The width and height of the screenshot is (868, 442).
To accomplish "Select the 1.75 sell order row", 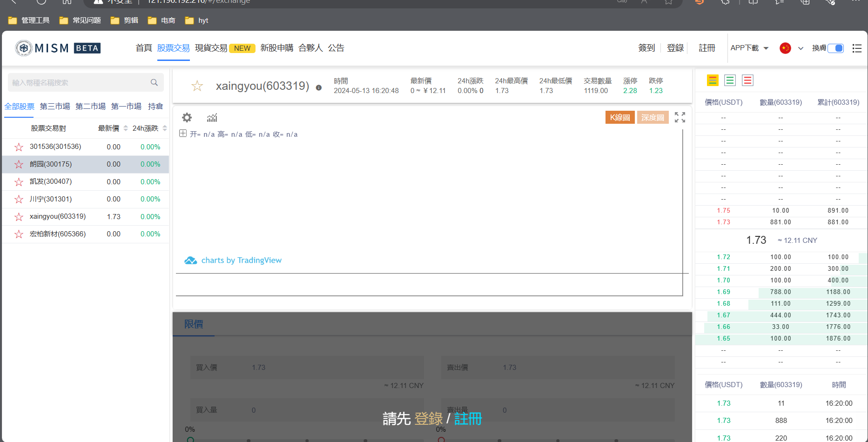I will [x=781, y=211].
